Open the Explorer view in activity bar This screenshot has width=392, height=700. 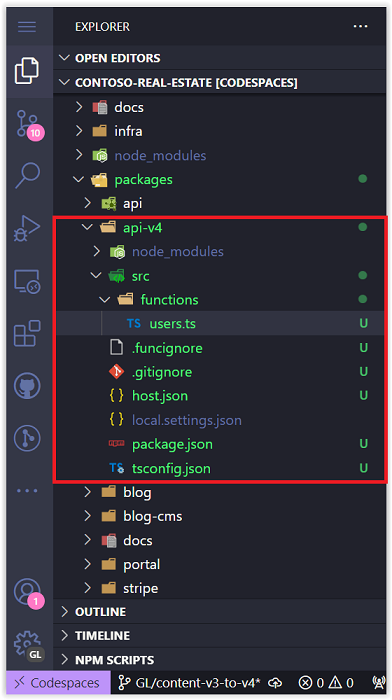tap(27, 70)
